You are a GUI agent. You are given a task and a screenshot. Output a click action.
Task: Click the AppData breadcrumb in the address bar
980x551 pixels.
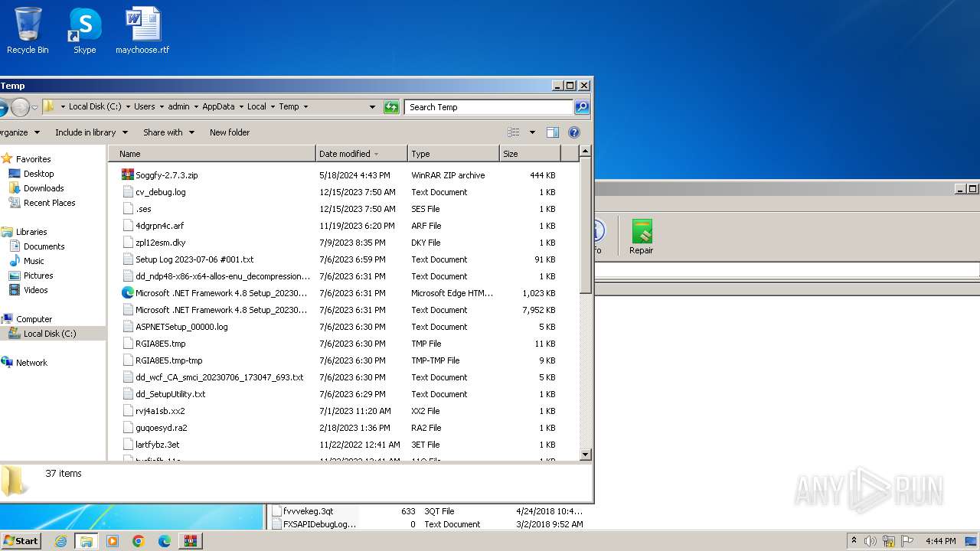point(218,106)
